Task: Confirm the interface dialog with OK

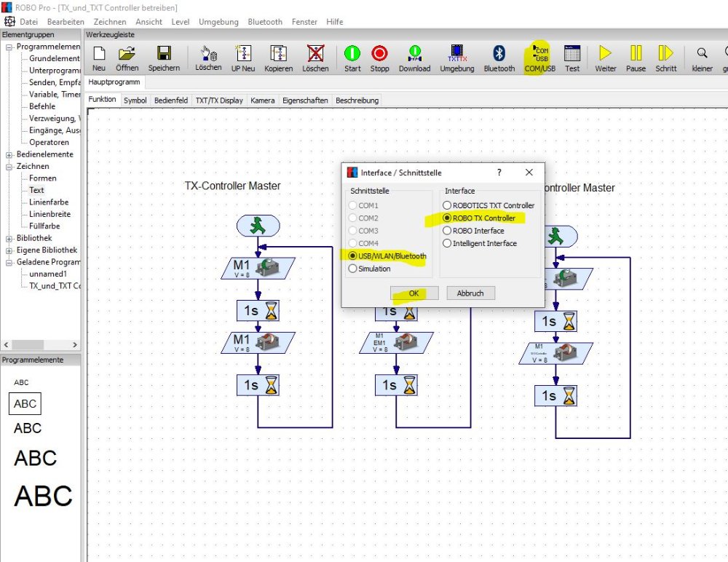Action: pyautogui.click(x=414, y=293)
